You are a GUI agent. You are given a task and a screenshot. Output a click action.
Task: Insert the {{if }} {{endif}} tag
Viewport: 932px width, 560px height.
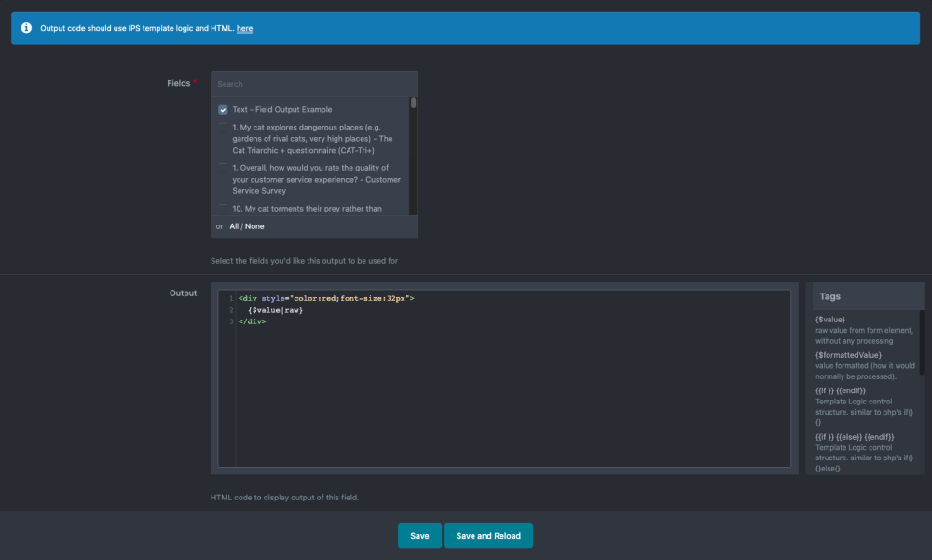click(841, 390)
